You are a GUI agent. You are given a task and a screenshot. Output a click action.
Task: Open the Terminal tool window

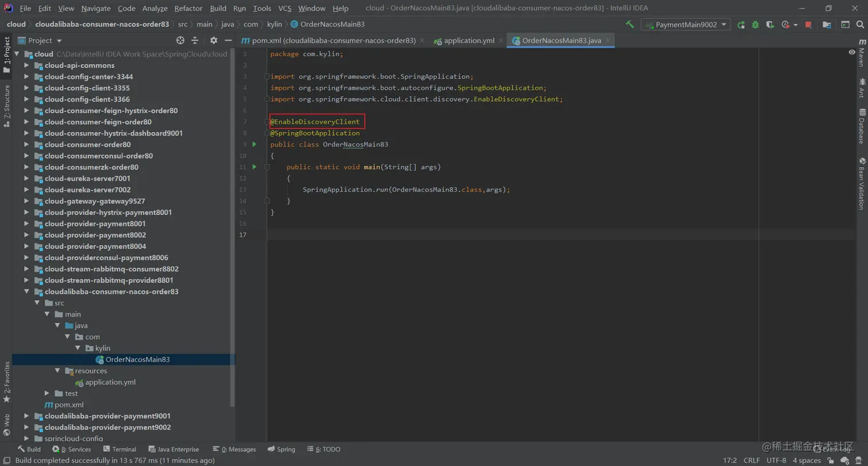119,449
